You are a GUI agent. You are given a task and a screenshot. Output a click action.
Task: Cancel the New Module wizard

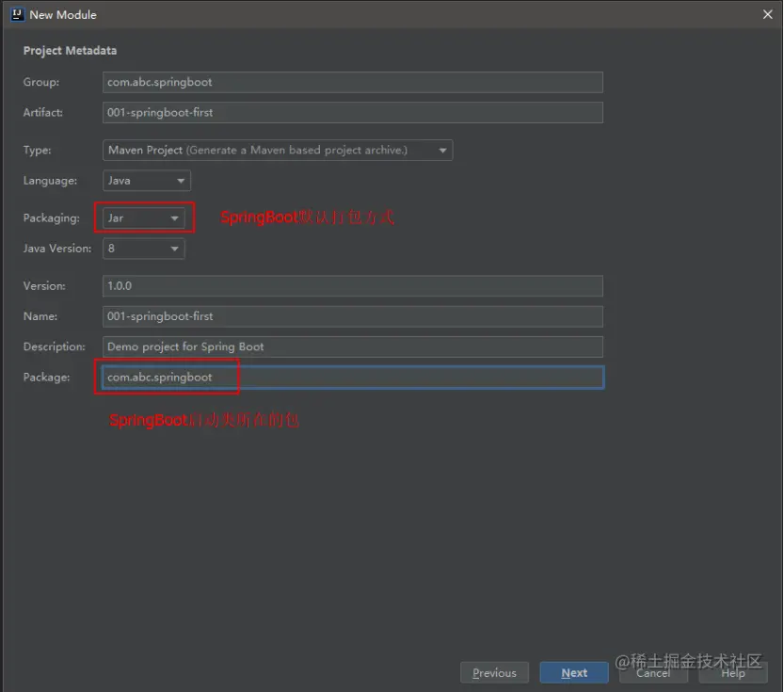coord(653,673)
